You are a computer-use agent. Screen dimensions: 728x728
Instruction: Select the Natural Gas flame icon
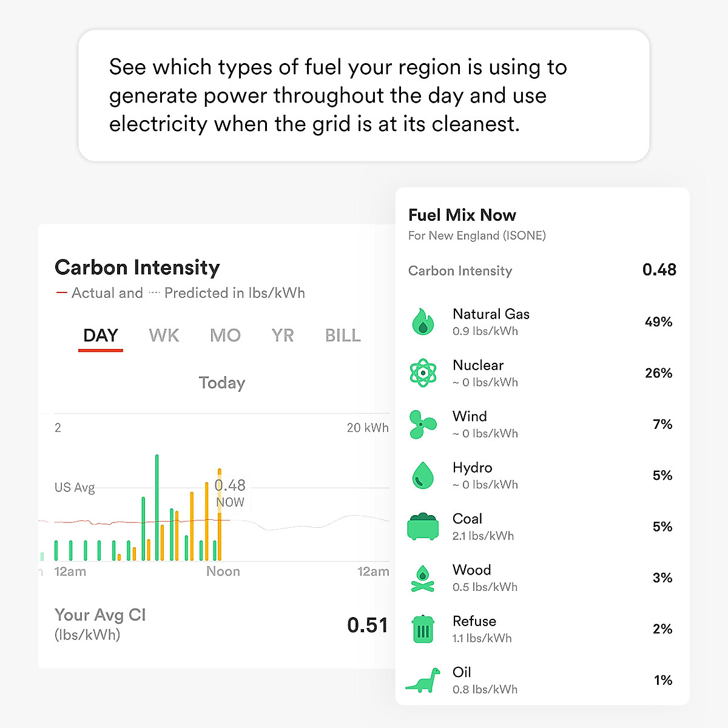[x=423, y=322]
